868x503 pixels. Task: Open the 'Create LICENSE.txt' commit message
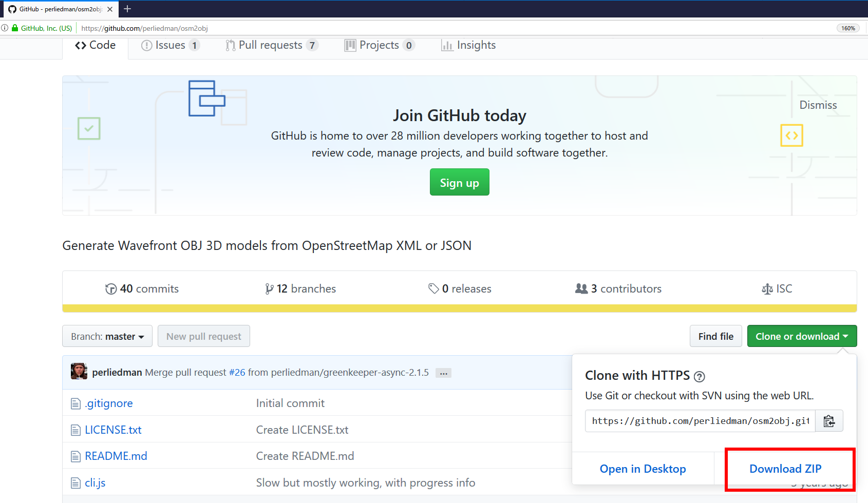click(302, 430)
